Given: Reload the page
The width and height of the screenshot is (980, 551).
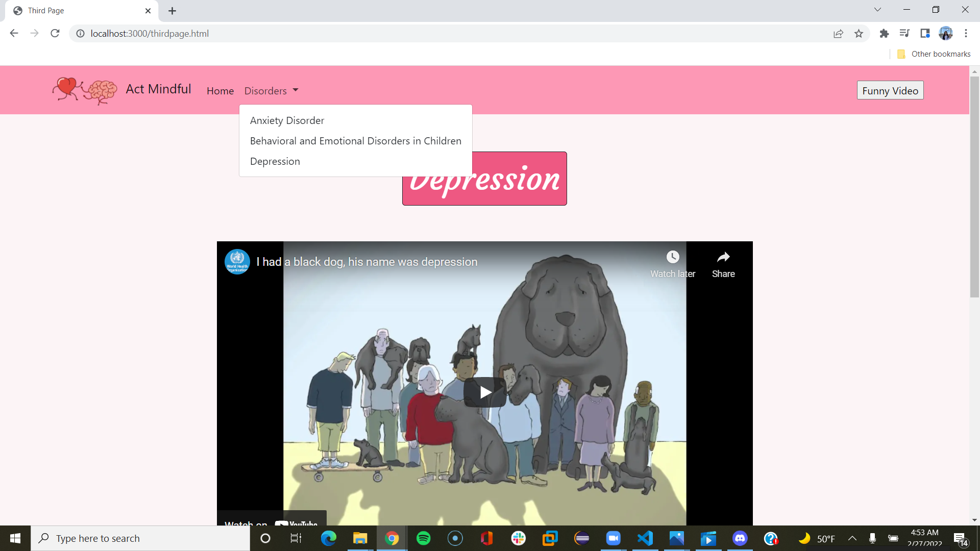Looking at the screenshot, I should coord(55,34).
